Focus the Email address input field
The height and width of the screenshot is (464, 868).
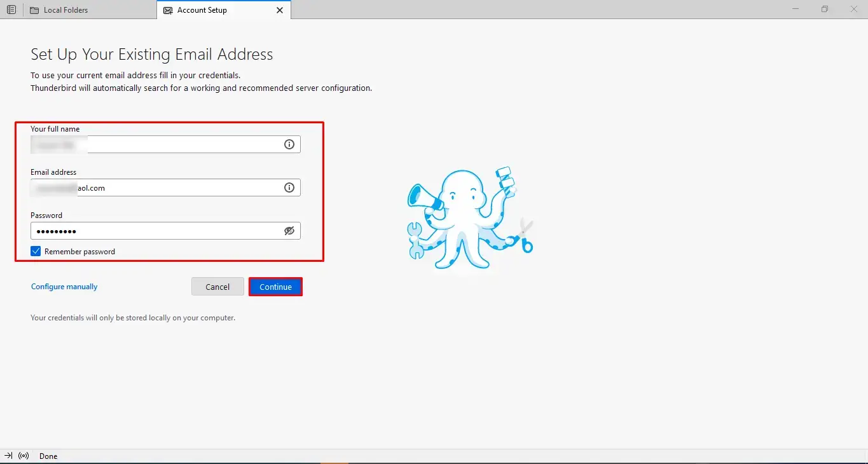165,188
